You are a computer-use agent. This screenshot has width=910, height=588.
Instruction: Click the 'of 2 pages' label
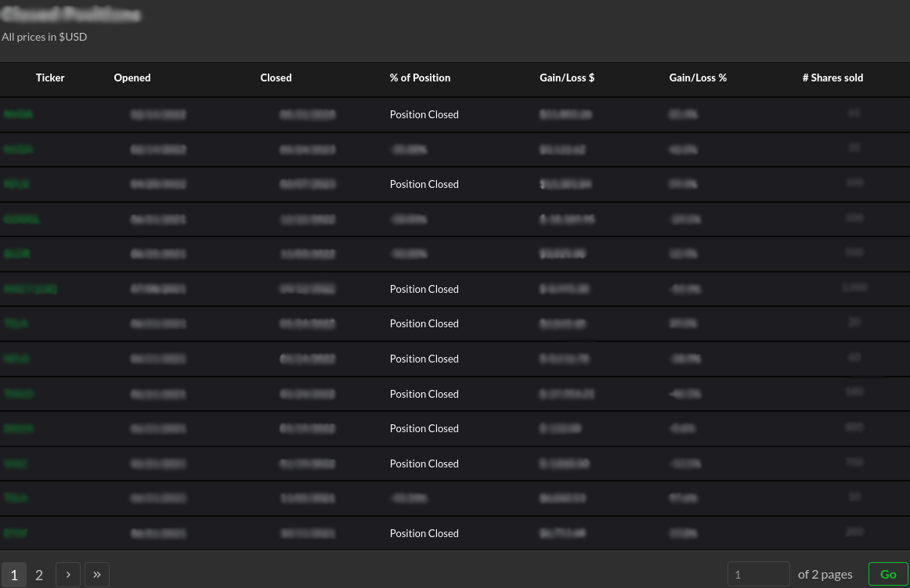[x=825, y=574]
